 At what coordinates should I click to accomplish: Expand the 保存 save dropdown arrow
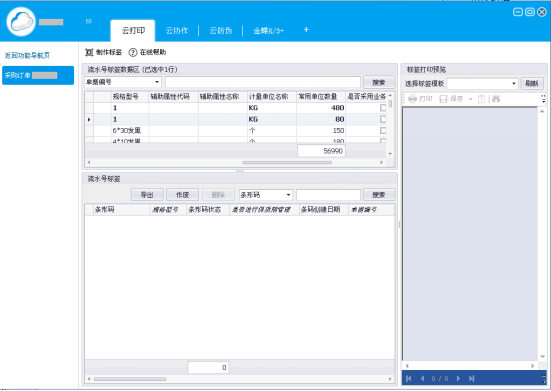(471, 99)
